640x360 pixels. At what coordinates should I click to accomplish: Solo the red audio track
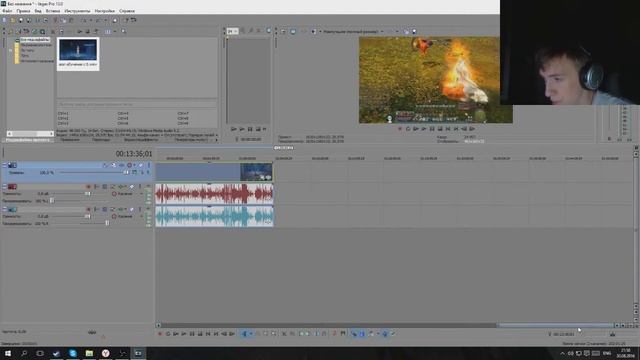(x=140, y=187)
